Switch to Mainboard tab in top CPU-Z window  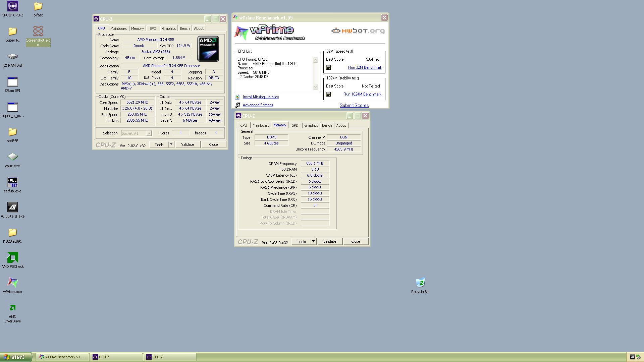119,28
